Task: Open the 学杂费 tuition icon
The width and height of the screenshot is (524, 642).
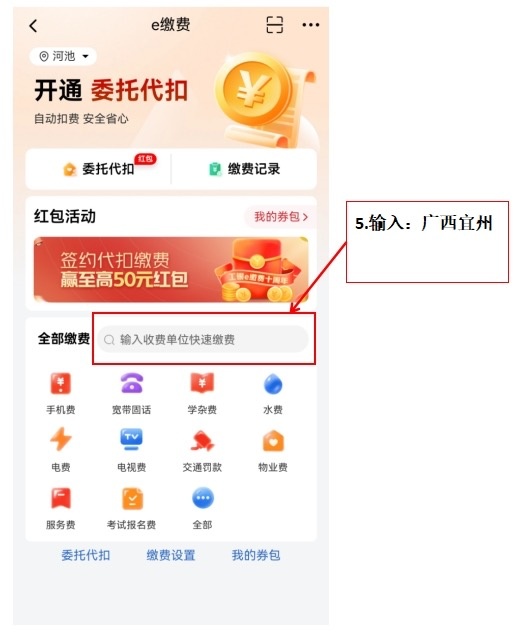Action: click(x=202, y=393)
